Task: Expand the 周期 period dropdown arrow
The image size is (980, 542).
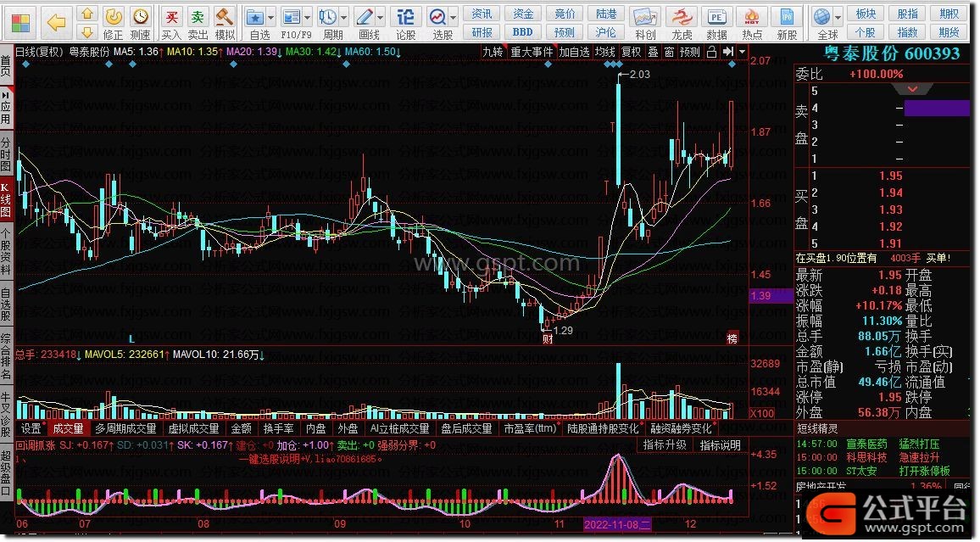Action: coord(343,18)
